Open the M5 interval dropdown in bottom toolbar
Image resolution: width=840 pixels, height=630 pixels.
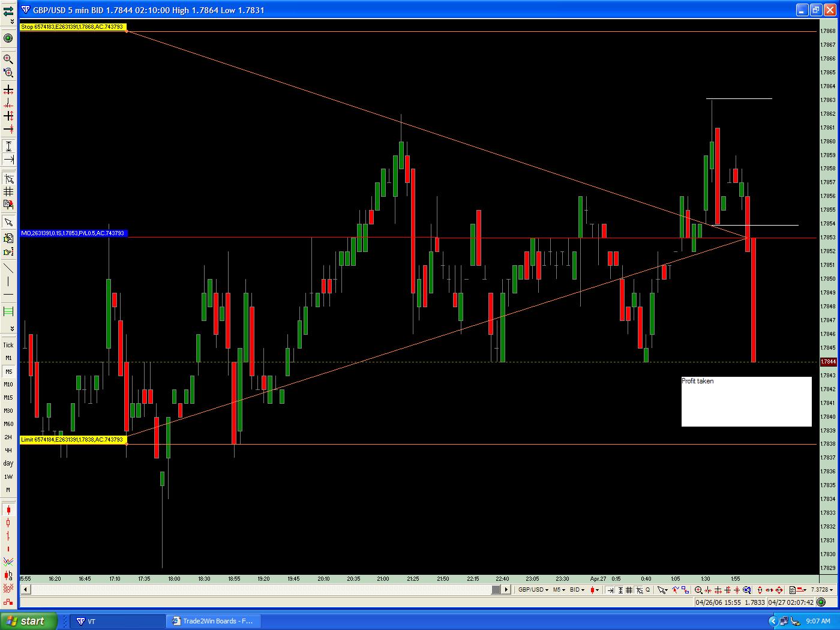coord(559,590)
